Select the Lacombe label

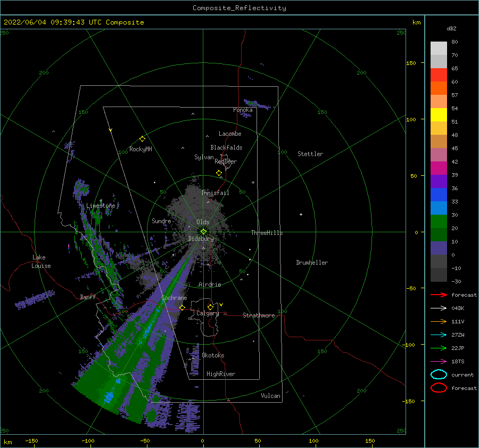230,134
